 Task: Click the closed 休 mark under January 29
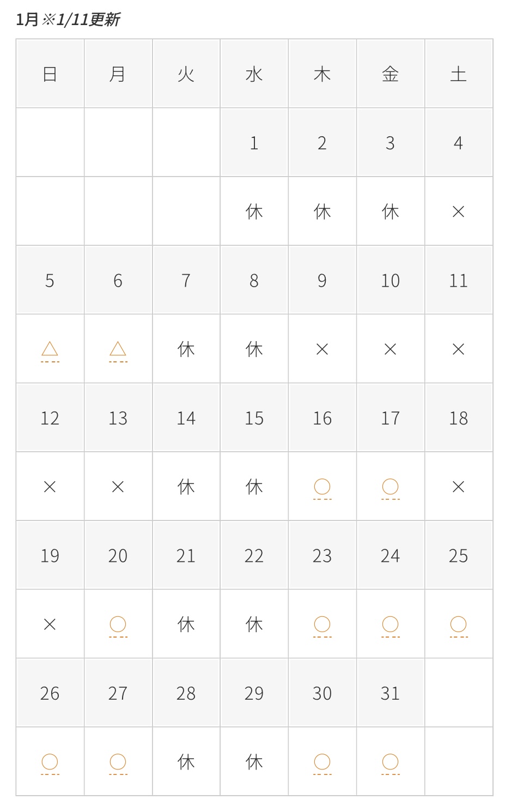(254, 762)
